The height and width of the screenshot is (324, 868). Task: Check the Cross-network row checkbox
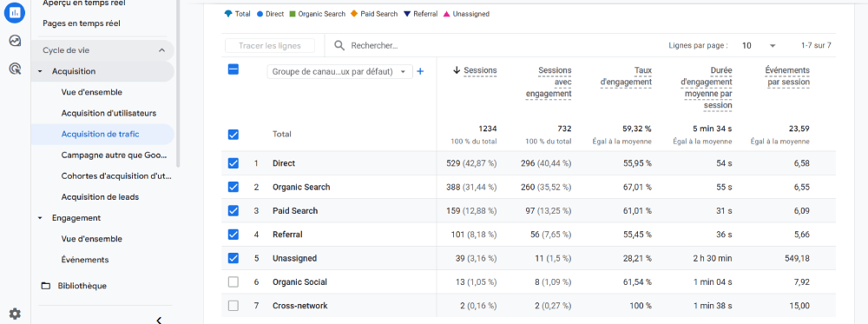coord(233,306)
